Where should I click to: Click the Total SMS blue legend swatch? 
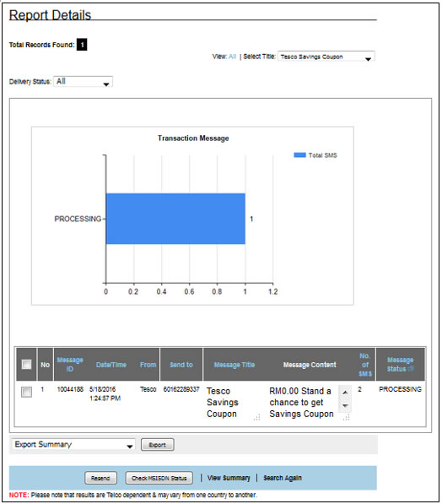coord(299,155)
